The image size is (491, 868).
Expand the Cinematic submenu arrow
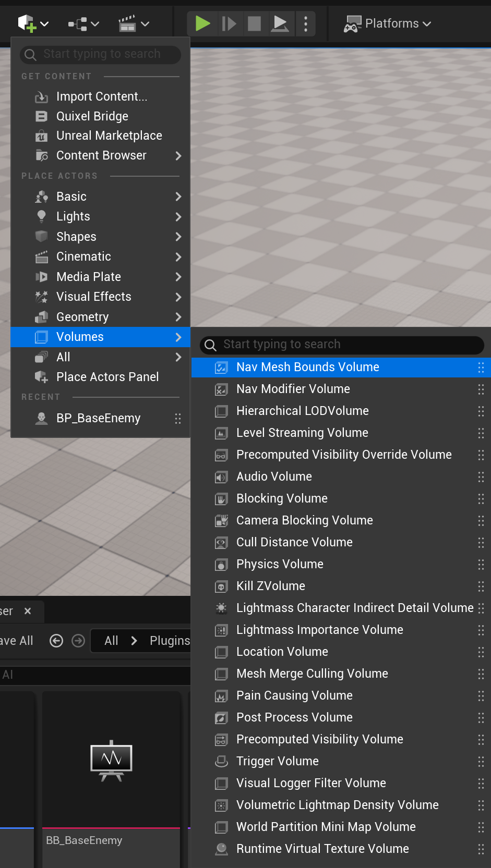178,256
